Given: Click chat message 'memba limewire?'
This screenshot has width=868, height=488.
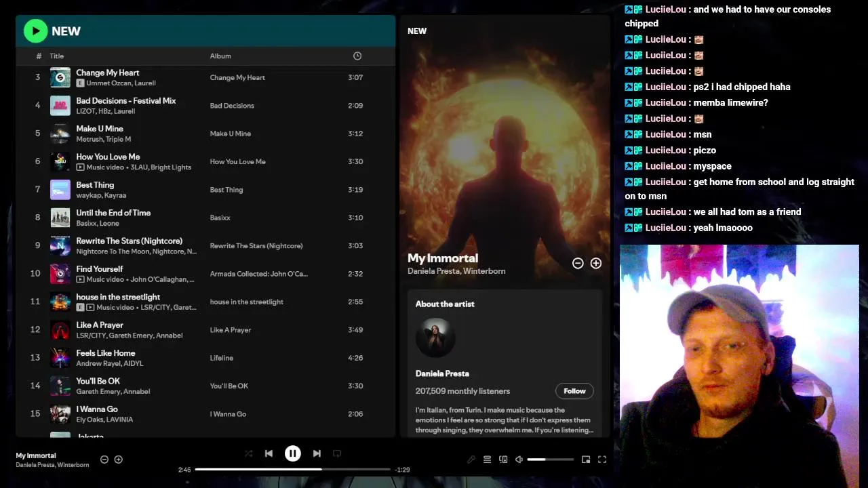Looking at the screenshot, I should [731, 102].
